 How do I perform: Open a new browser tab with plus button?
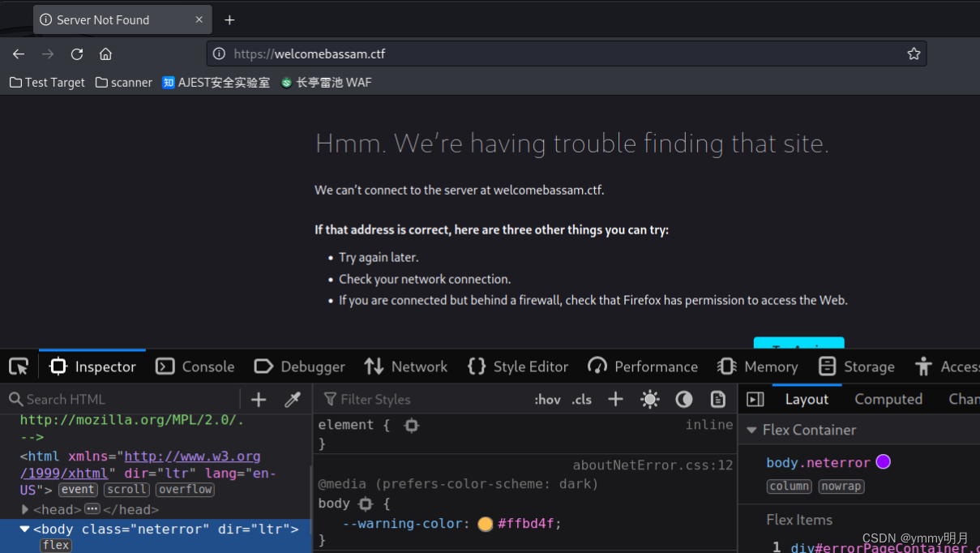click(x=229, y=19)
